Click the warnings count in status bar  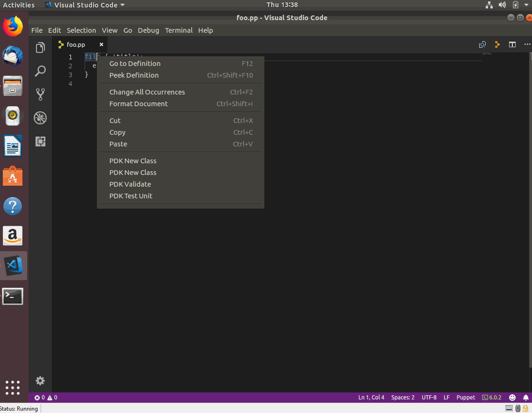click(52, 398)
